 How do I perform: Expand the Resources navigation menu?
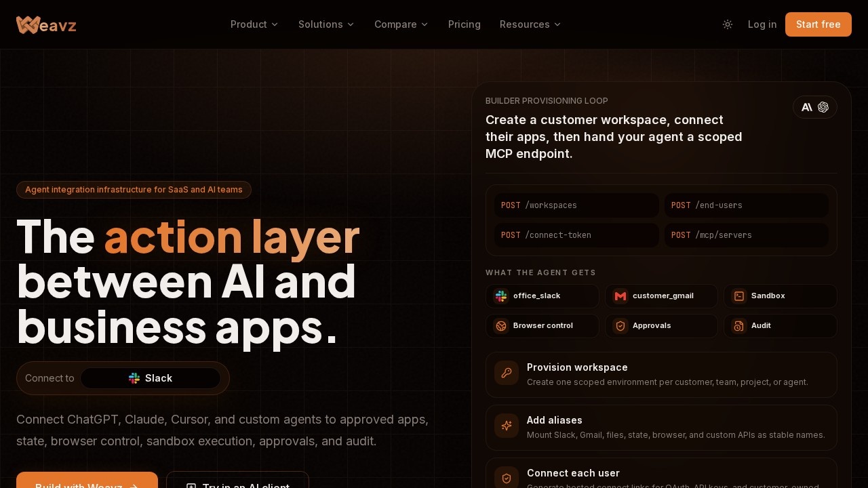(530, 24)
